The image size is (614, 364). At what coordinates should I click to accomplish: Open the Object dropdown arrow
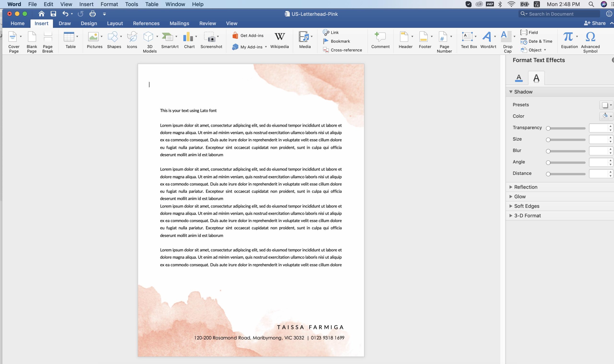[545, 50]
